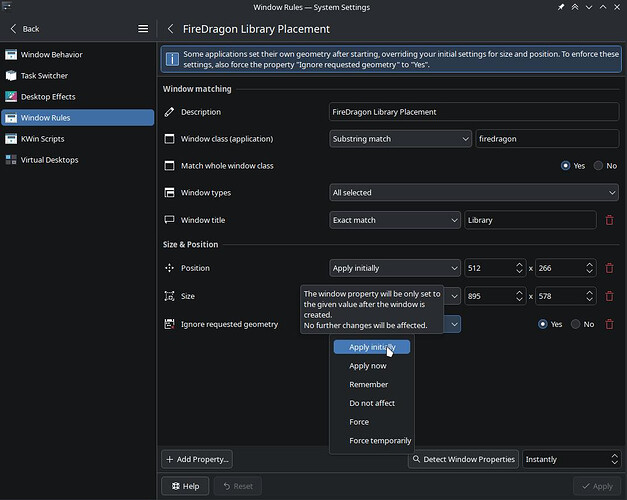Image resolution: width=627 pixels, height=500 pixels.
Task: Delete Ignore requested geometry property with trash icon
Action: point(609,324)
